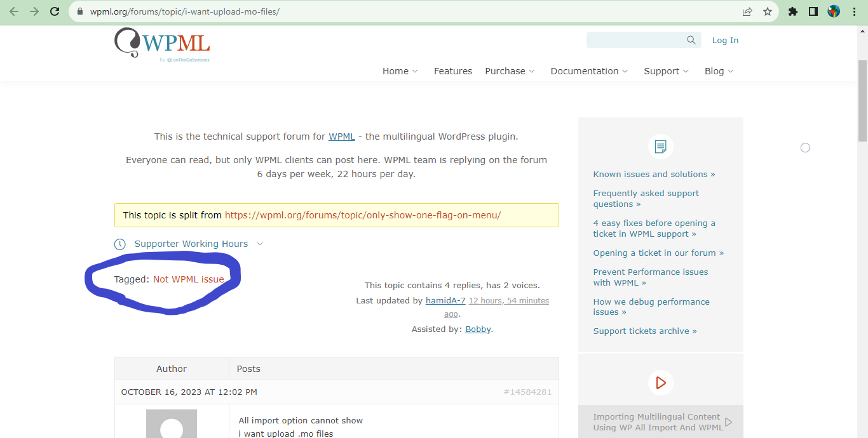Open Bobby supporter profile link
Screen dimensions: 868x438
(x=478, y=329)
